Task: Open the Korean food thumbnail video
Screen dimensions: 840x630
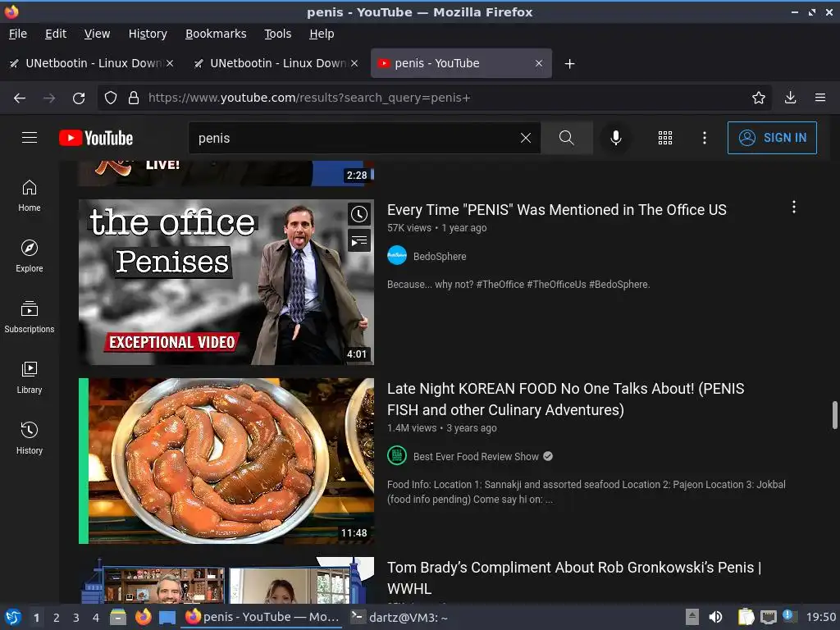Action: [x=226, y=461]
